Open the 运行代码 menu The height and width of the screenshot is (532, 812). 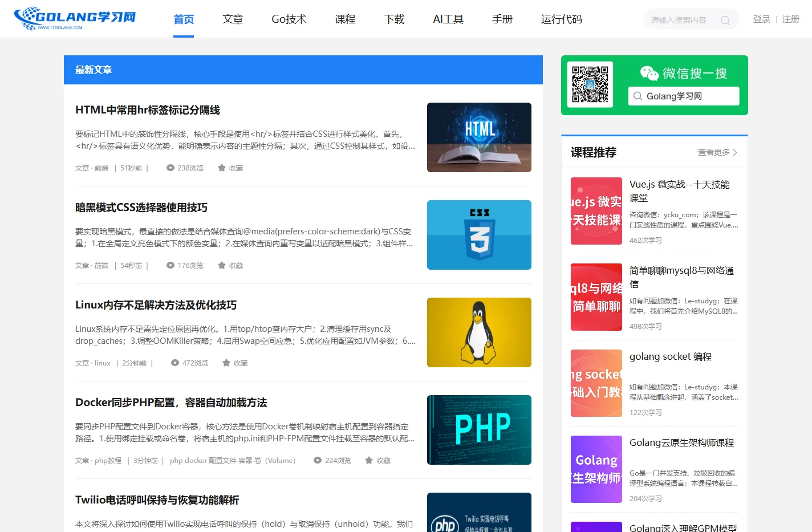click(562, 19)
